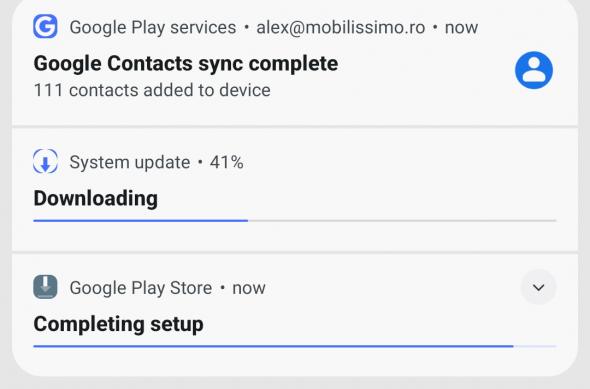Screen dimensions: 590x389
Task: Tap the unfilled part of Downloading progress bar
Action: coord(402,220)
